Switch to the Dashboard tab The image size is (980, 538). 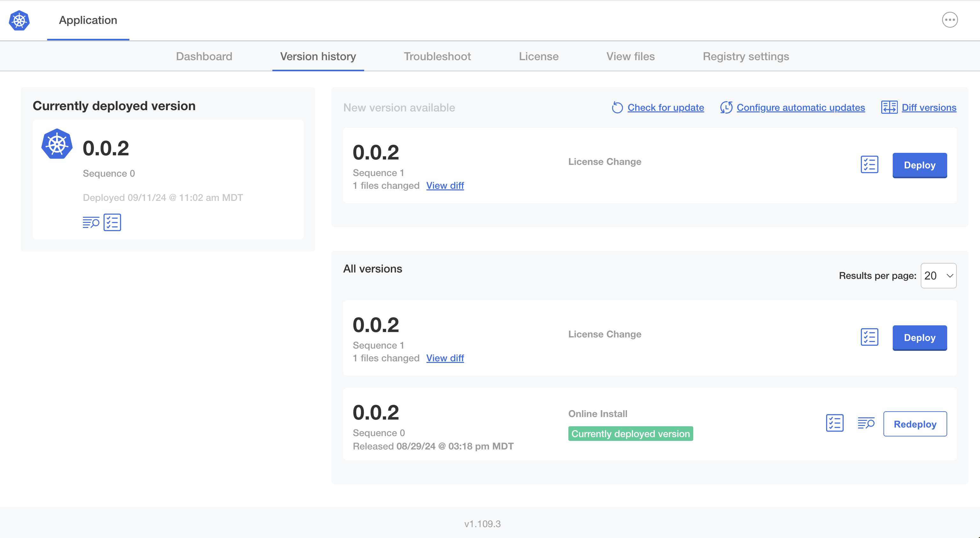[x=204, y=56]
